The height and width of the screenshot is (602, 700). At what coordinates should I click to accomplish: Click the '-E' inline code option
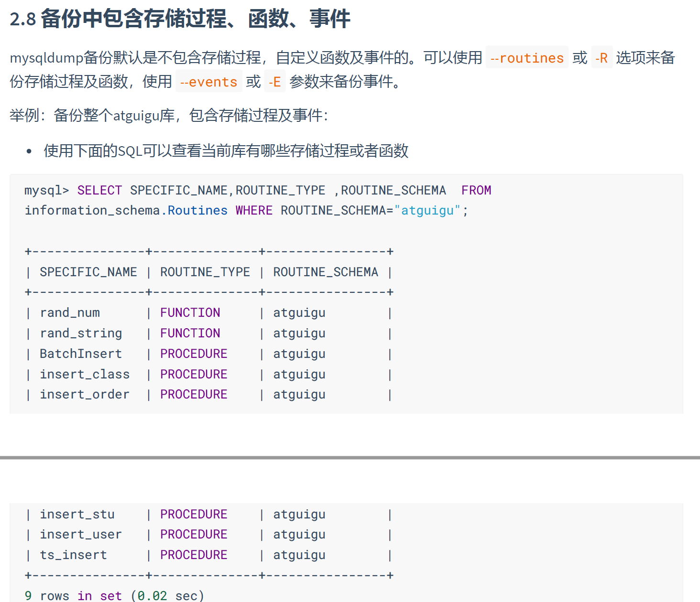(274, 82)
